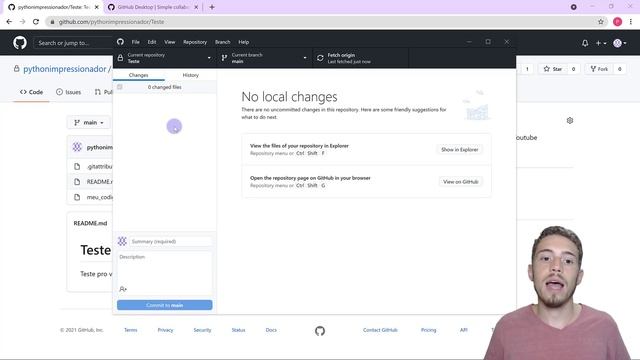Screen dimensions: 640x360
Task: Fork the repository
Action: pos(599,69)
